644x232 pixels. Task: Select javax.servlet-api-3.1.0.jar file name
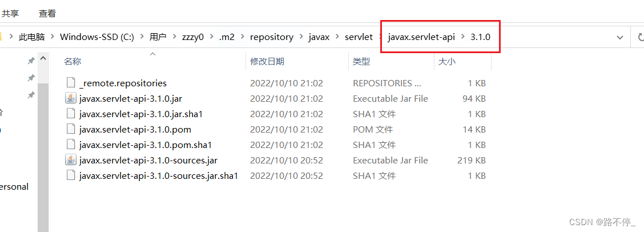[x=130, y=99]
